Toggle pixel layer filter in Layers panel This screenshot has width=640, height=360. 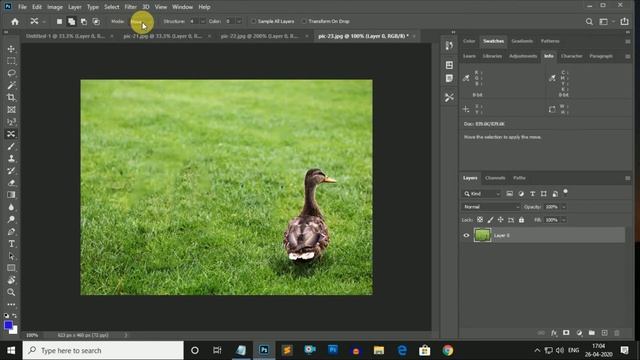pyautogui.click(x=509, y=194)
